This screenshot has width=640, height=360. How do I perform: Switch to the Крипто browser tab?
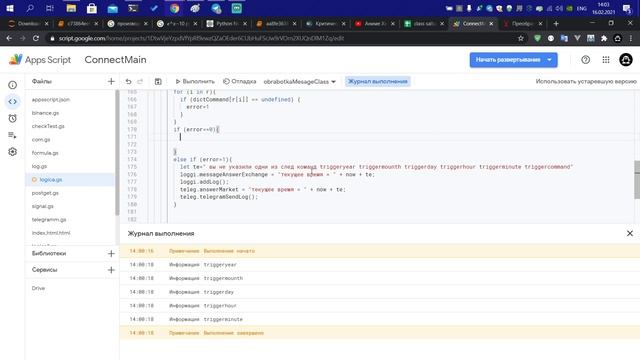(325, 24)
